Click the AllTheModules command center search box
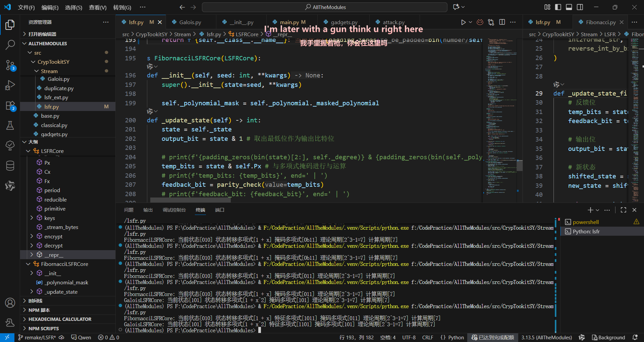The width and height of the screenshot is (644, 342). coord(325,7)
